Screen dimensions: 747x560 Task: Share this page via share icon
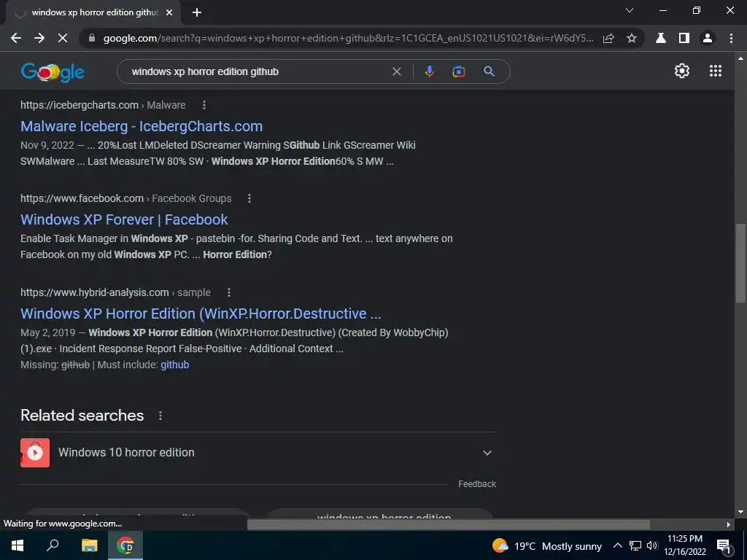pyautogui.click(x=608, y=38)
